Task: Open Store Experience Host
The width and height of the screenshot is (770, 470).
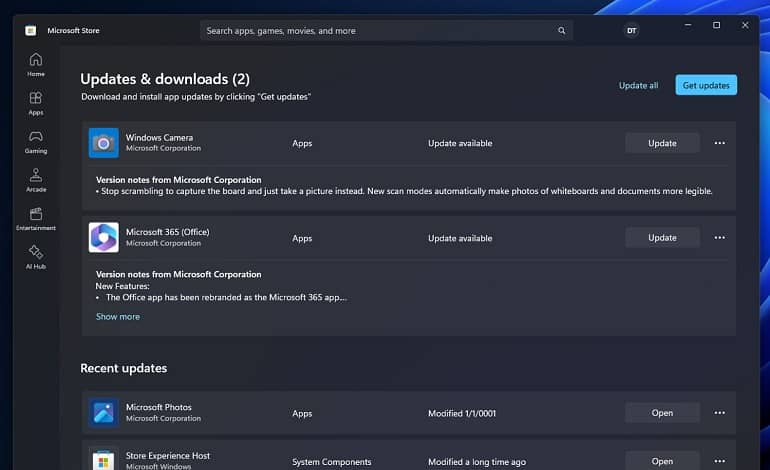Action: click(x=662, y=461)
